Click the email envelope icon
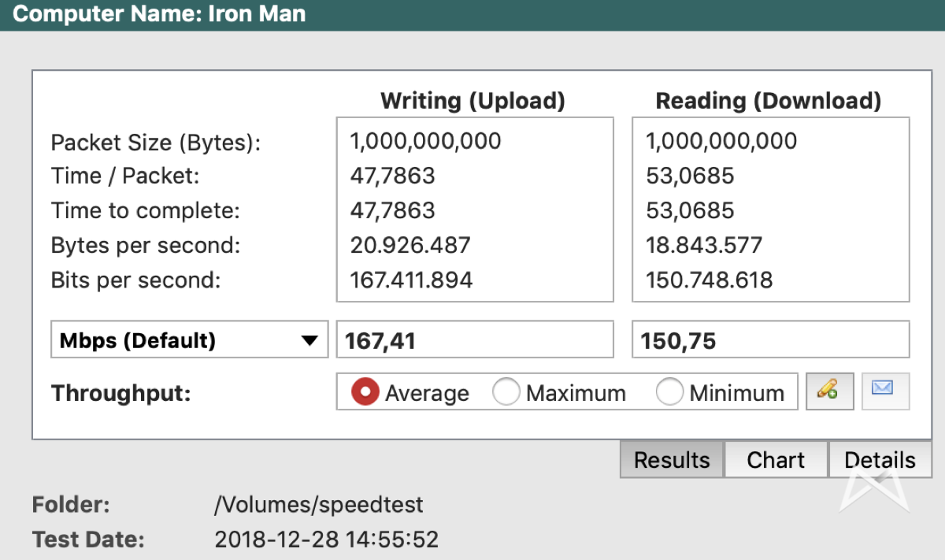Image resolution: width=945 pixels, height=560 pixels. click(885, 391)
